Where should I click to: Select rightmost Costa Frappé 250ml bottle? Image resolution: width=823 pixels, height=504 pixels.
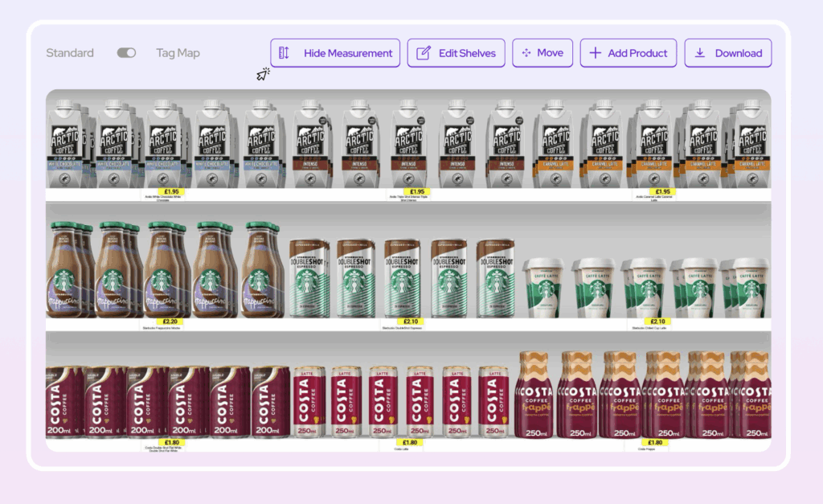pos(756,395)
